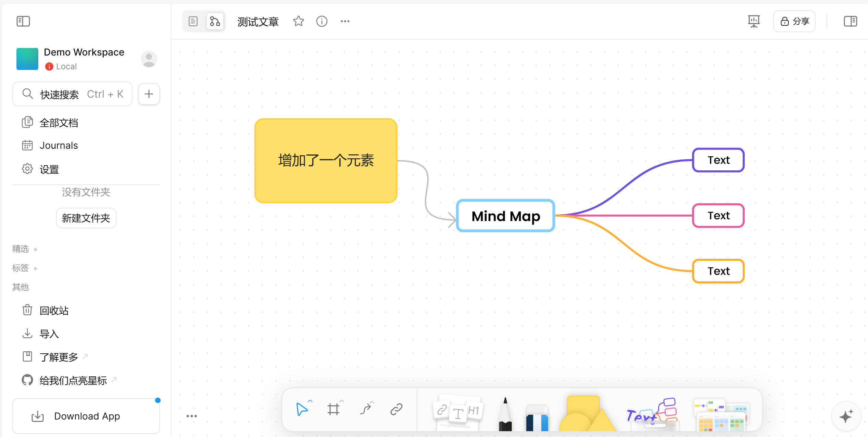Click the AI sparkle button

[x=846, y=416]
